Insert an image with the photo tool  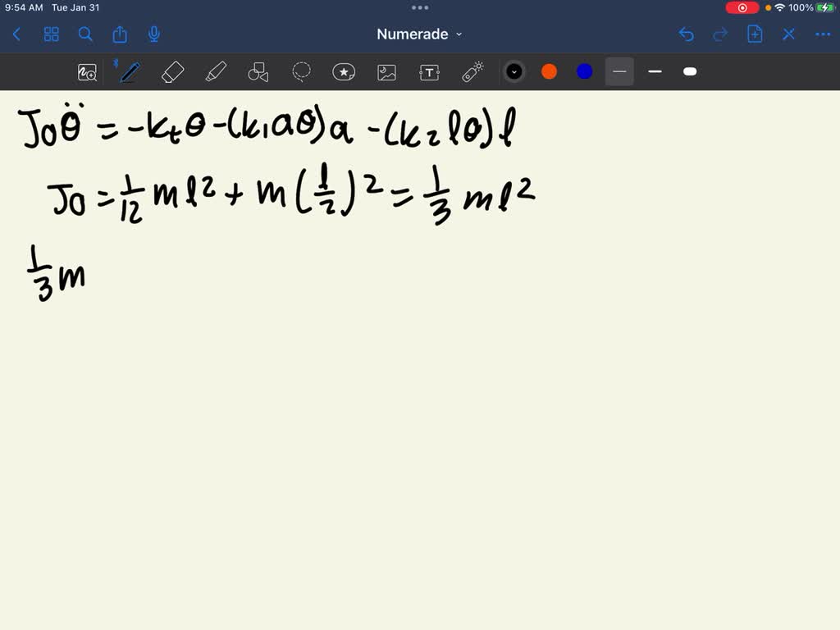click(x=386, y=71)
